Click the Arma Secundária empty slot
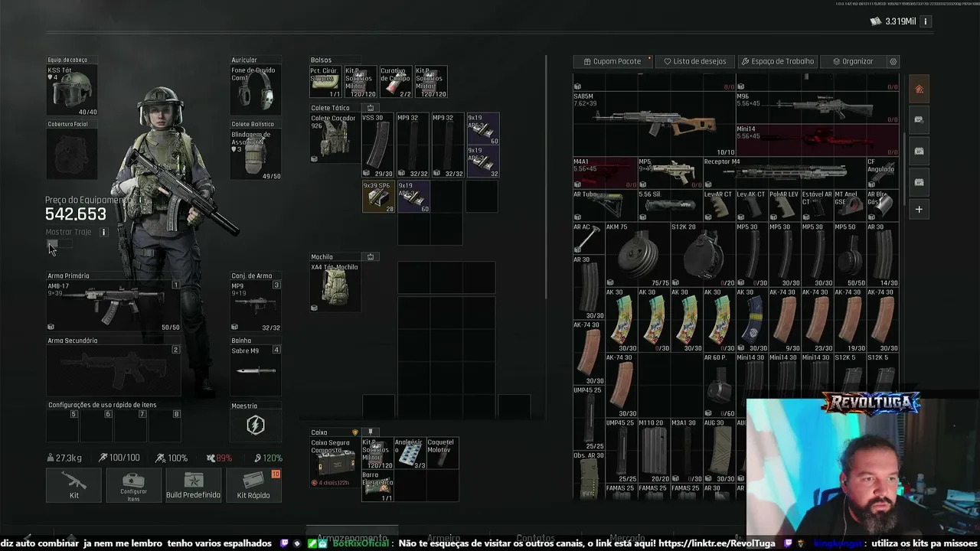 [113, 371]
